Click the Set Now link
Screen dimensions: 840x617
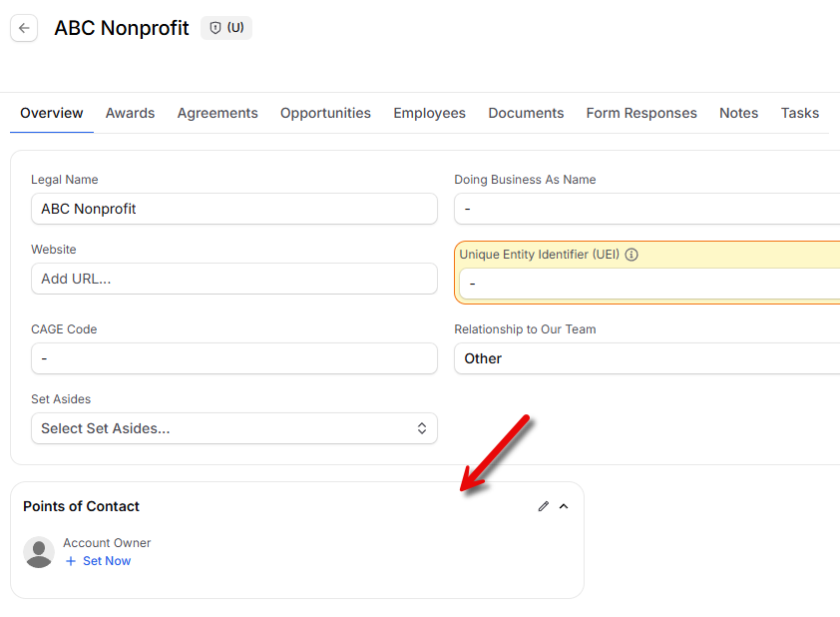click(107, 561)
